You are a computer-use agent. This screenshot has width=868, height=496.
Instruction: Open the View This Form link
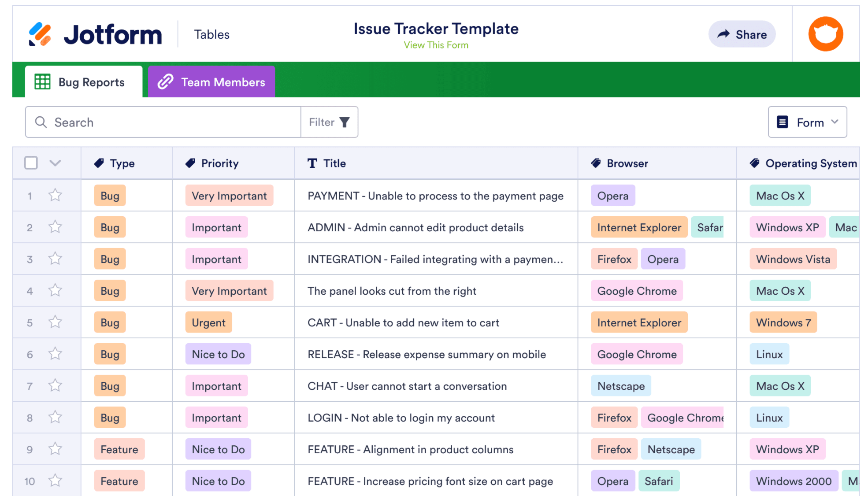[x=436, y=45]
